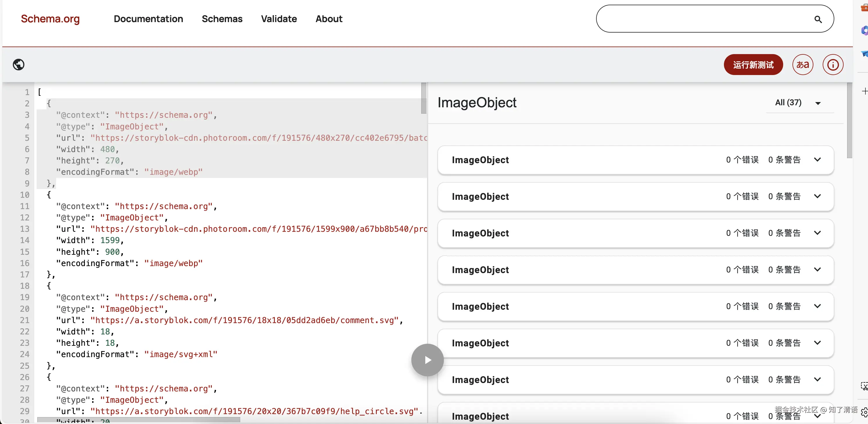Open the Schemas menu item
868x424 pixels.
click(x=222, y=19)
